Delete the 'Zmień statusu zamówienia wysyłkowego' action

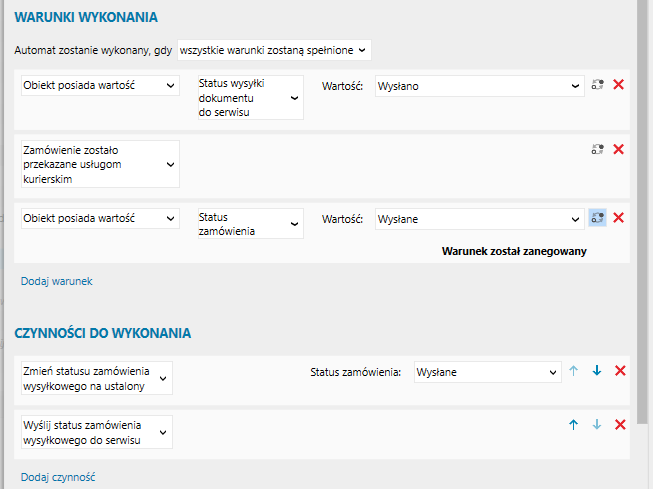point(619,371)
